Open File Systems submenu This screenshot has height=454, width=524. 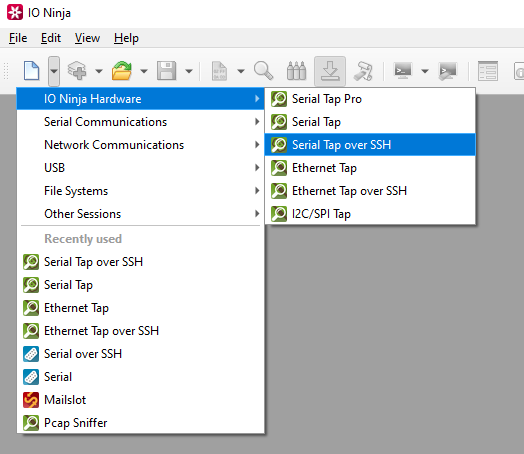click(140, 191)
